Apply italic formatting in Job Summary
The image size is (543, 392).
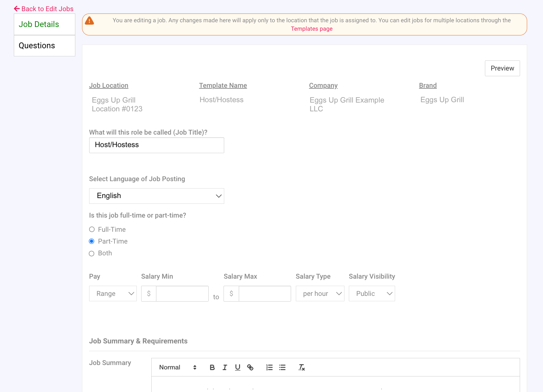(x=225, y=367)
